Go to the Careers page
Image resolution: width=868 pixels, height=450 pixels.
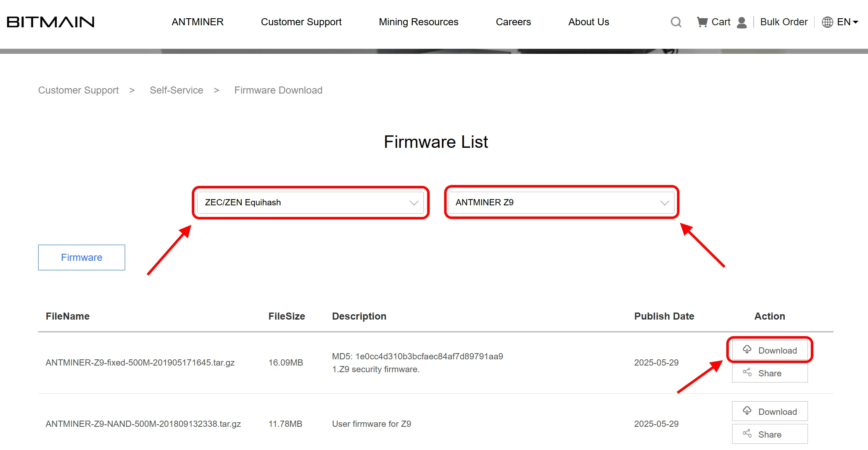point(513,22)
